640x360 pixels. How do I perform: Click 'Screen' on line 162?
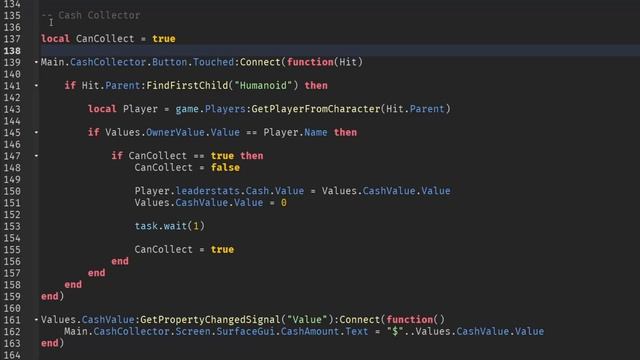pyautogui.click(x=193, y=331)
